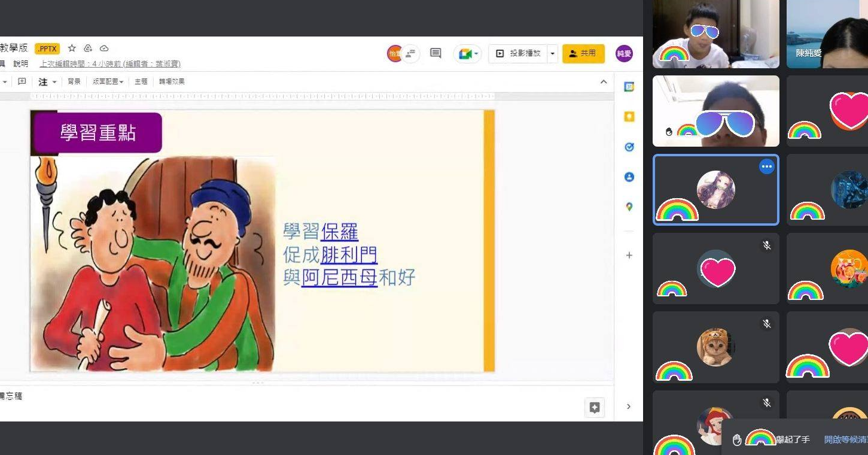The height and width of the screenshot is (455, 868).
Task: Click the .PPTX file format badge
Action: point(47,48)
